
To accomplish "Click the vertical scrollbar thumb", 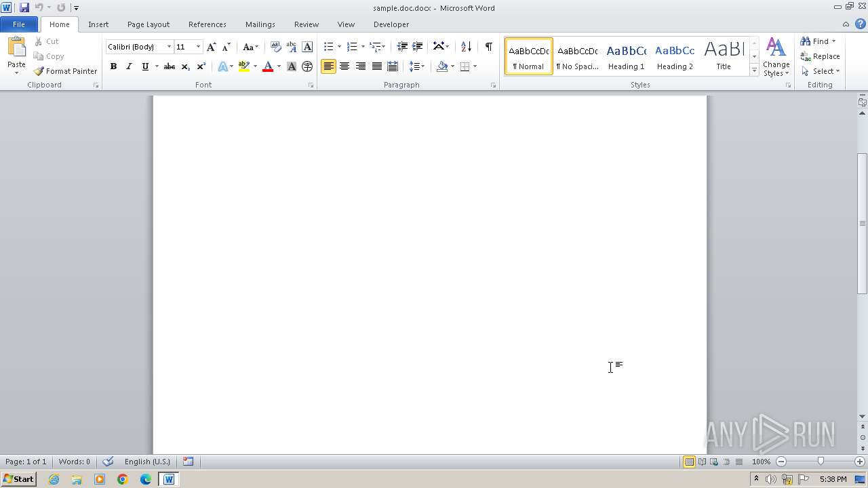I will pyautogui.click(x=863, y=224).
